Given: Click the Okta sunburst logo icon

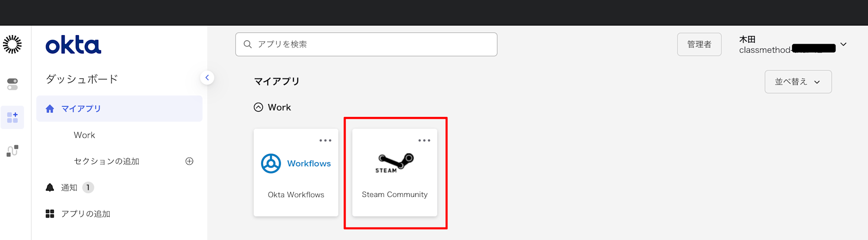Looking at the screenshot, I should (12, 44).
